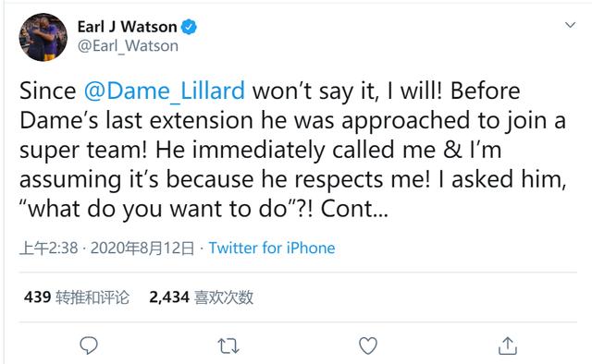Click the number 2,434 like count
Screen dimensions: 592x364
tap(169, 297)
